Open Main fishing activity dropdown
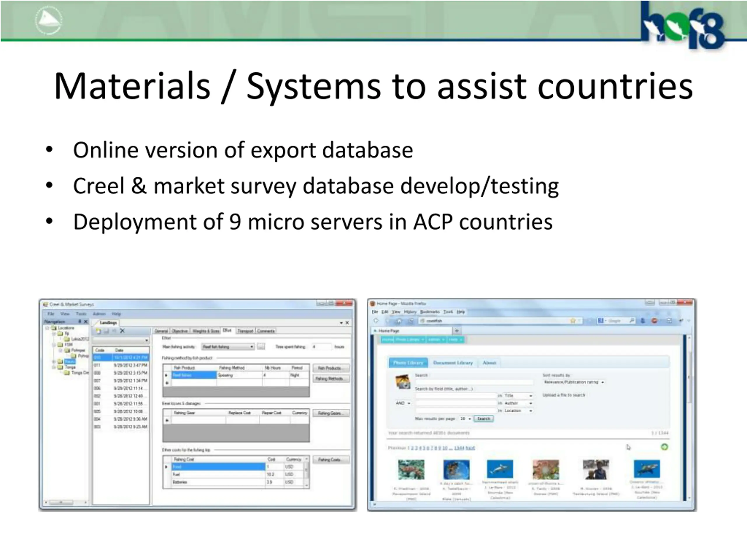This screenshot has height=560, width=747. pyautogui.click(x=228, y=347)
